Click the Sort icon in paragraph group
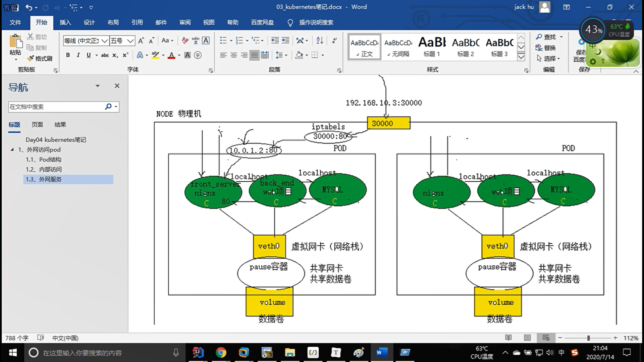 320,41
